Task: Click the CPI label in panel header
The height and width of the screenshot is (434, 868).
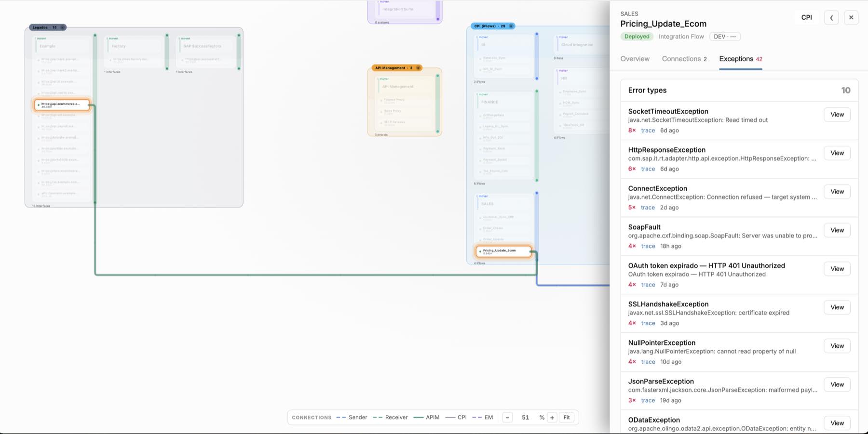Action: [x=806, y=17]
